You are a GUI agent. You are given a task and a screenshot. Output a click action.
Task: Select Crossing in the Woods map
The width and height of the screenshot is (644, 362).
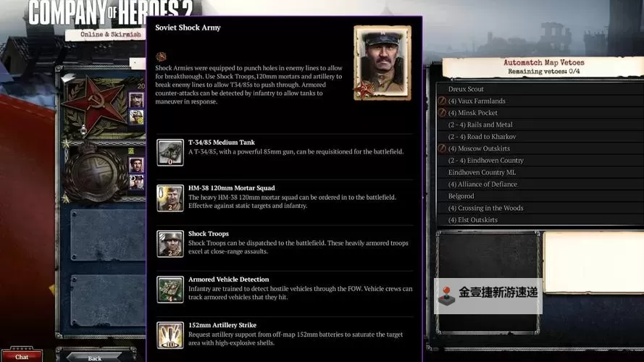pyautogui.click(x=485, y=208)
